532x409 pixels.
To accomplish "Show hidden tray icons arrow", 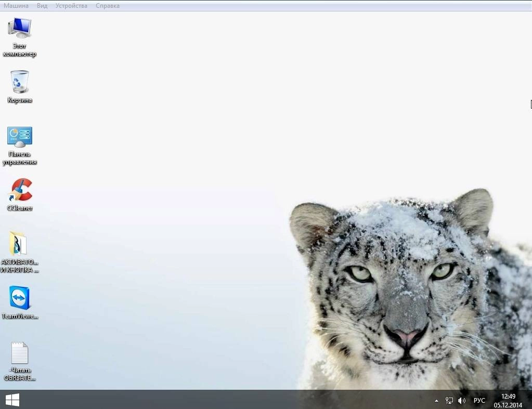I will [x=436, y=401].
